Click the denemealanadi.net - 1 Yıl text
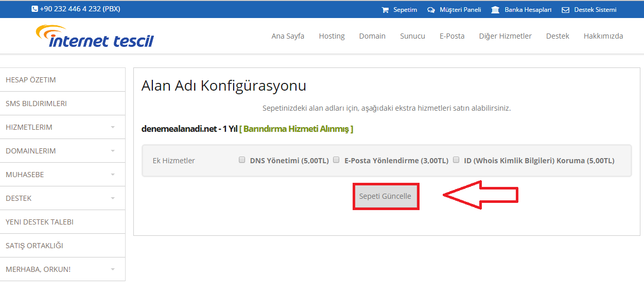The width and height of the screenshot is (644, 293). pos(189,129)
